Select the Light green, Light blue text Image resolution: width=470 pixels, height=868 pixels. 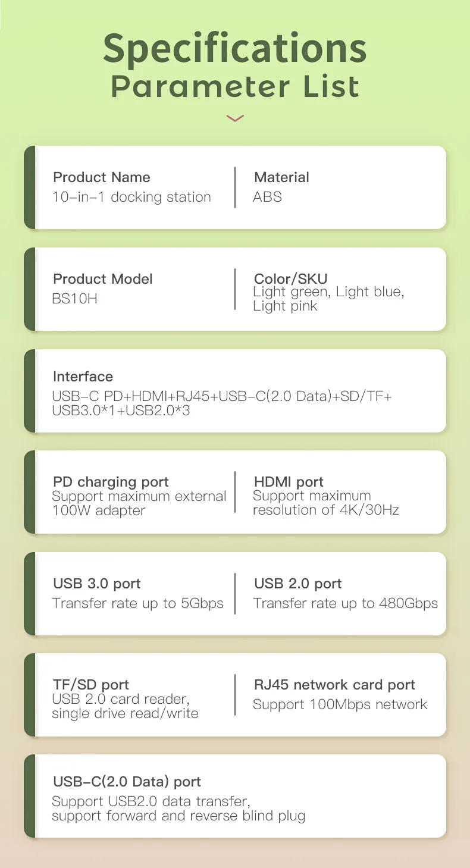tap(328, 292)
